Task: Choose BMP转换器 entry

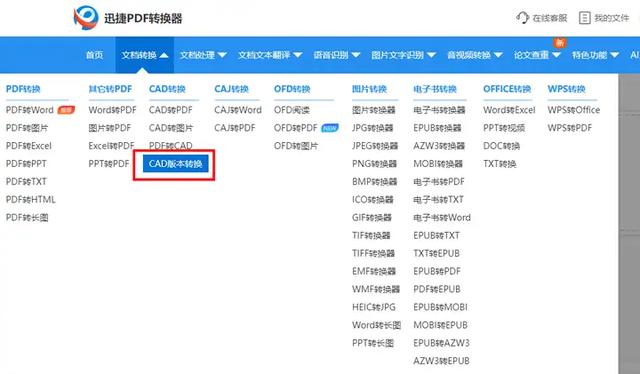Action: pyautogui.click(x=374, y=182)
